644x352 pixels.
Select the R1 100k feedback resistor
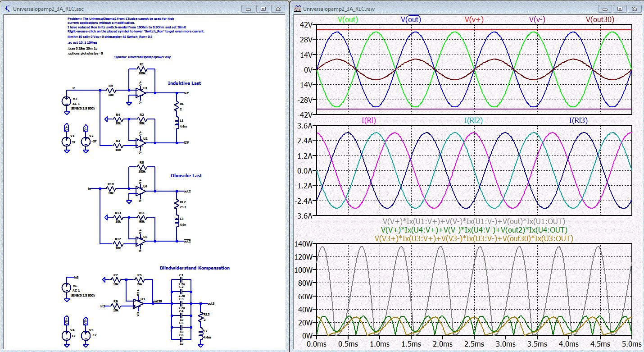tap(141, 70)
